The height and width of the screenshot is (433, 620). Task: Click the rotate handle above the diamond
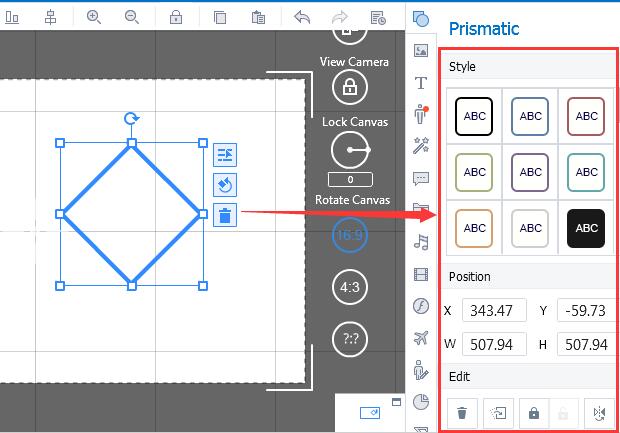131,118
